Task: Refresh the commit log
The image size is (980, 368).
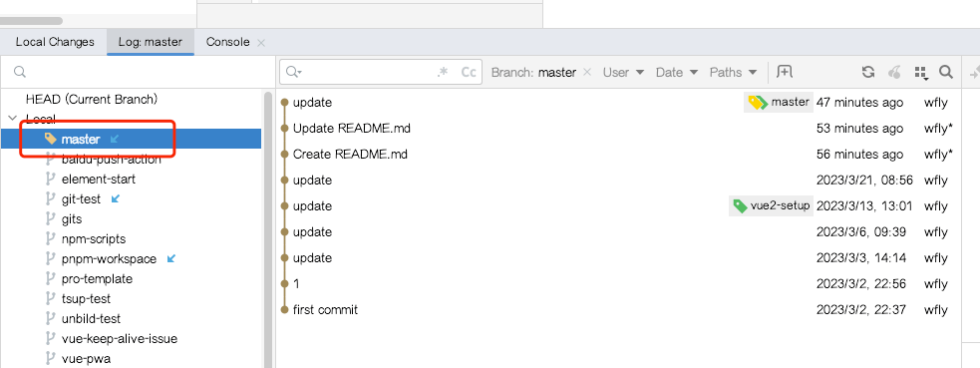Action: click(x=867, y=72)
